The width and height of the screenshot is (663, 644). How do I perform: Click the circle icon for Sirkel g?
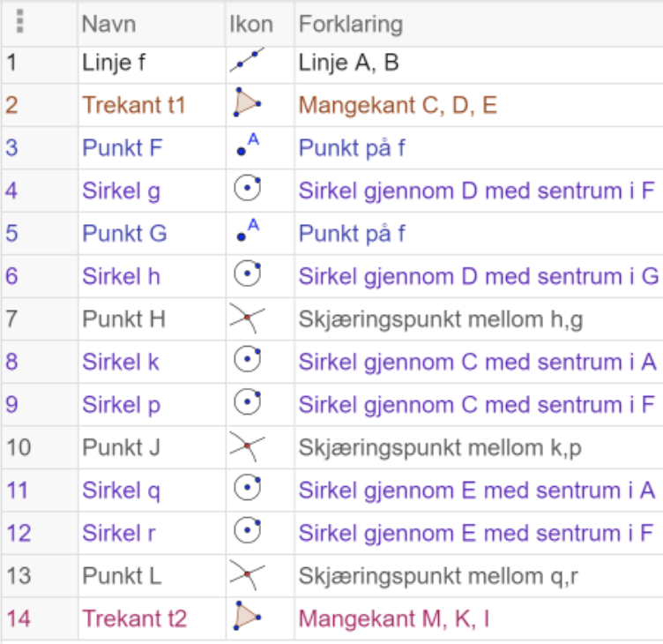point(248,190)
